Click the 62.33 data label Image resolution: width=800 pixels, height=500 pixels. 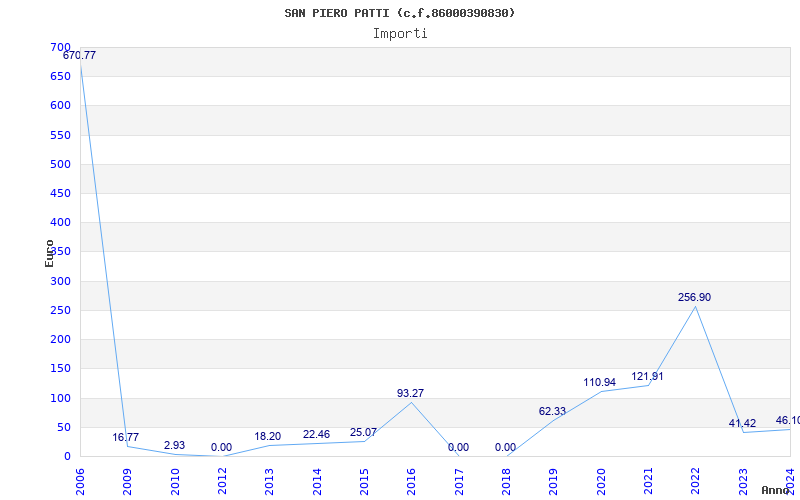point(552,411)
